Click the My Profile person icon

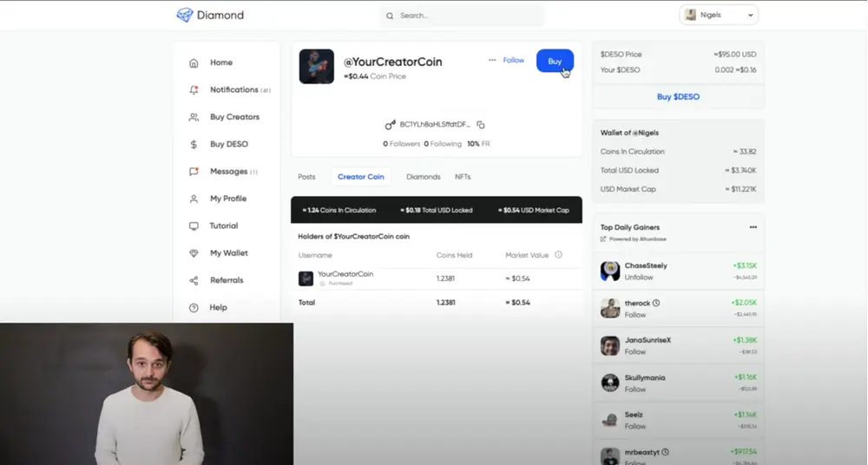point(194,198)
